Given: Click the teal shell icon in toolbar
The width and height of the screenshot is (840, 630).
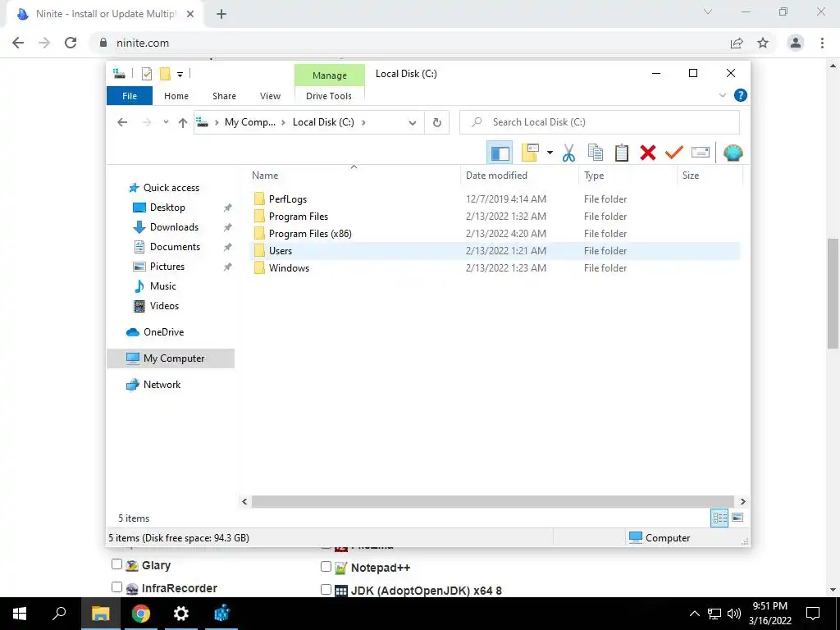Looking at the screenshot, I should click(733, 153).
